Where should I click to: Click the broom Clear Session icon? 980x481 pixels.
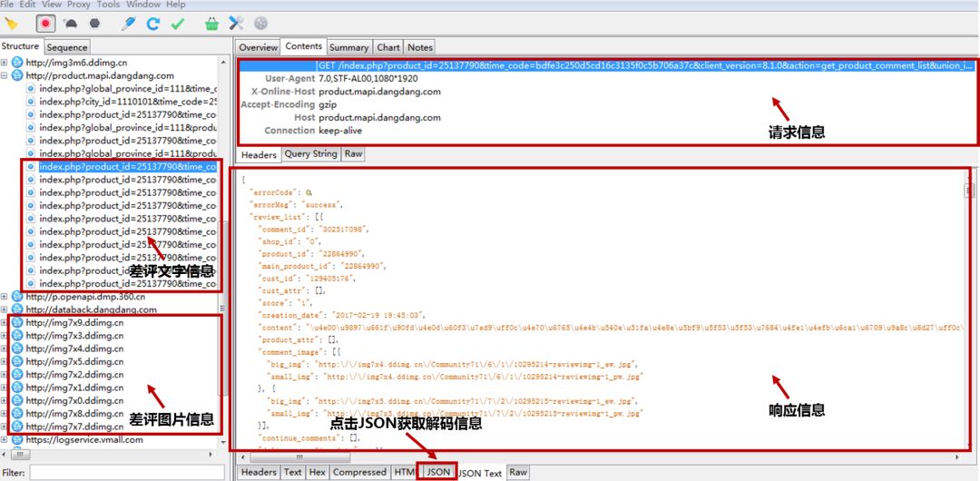(x=11, y=24)
